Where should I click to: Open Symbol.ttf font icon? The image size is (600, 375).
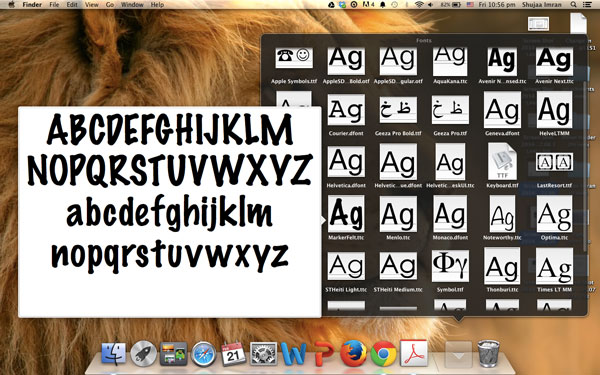(x=450, y=266)
